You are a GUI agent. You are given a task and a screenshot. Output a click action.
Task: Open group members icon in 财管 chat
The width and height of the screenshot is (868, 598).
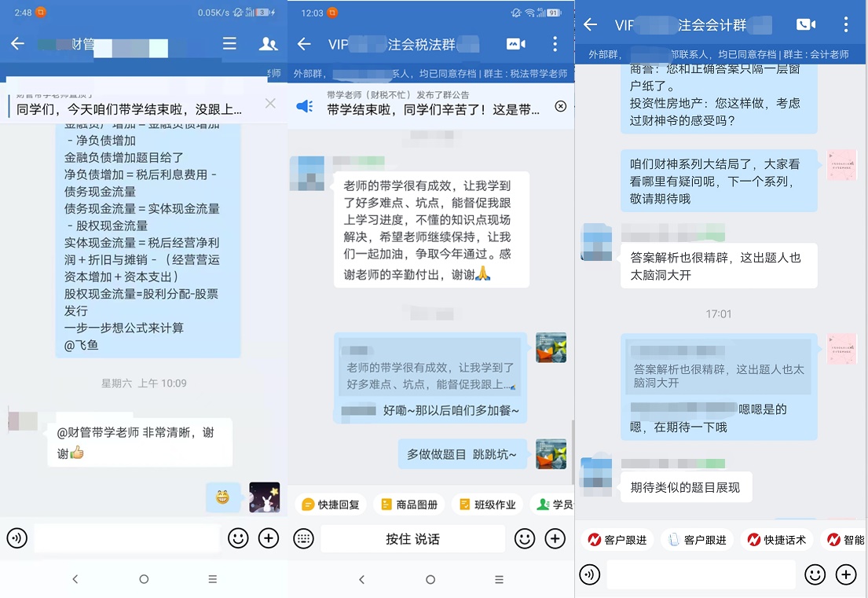269,44
